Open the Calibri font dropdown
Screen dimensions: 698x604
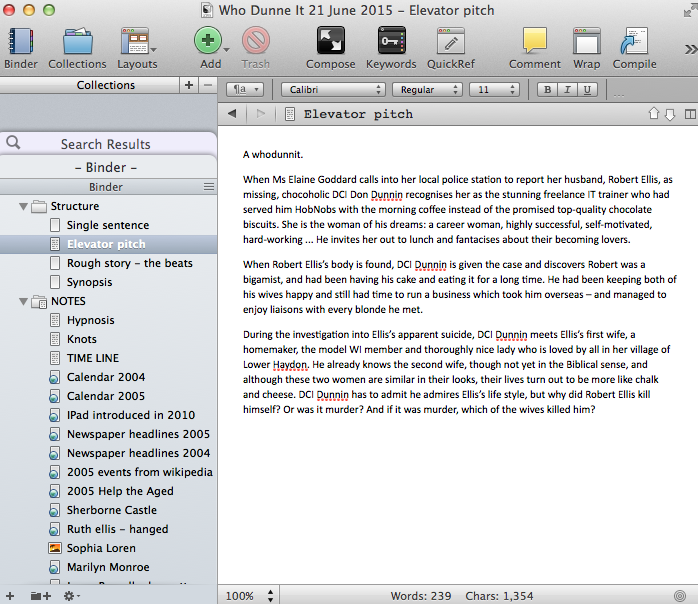click(x=333, y=89)
